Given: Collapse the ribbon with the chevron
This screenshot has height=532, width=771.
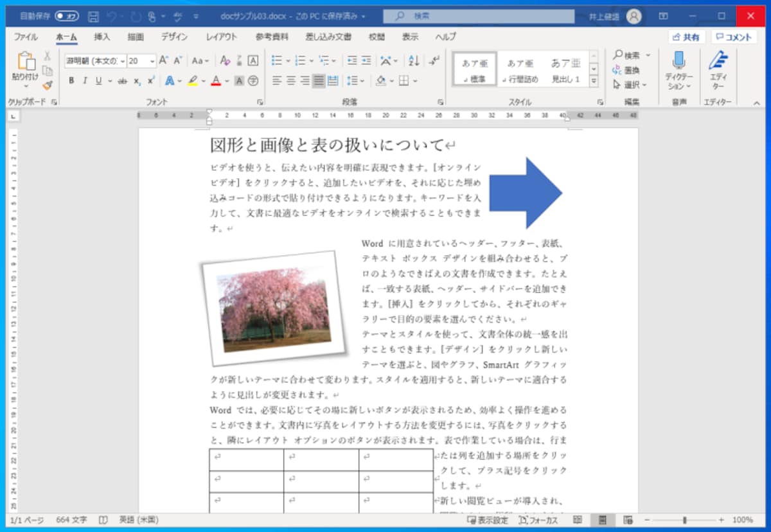Looking at the screenshot, I should (x=756, y=103).
